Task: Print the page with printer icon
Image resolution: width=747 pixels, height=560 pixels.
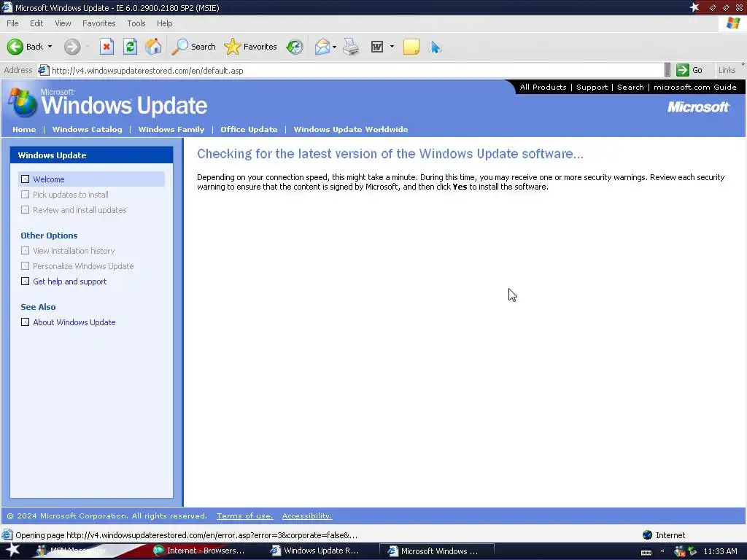Action: tap(351, 47)
